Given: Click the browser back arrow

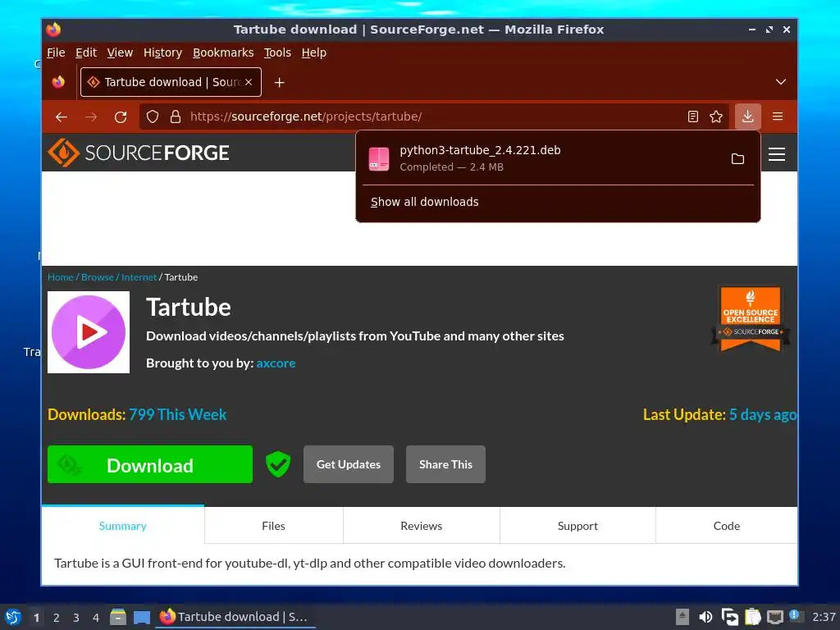Looking at the screenshot, I should point(61,116).
